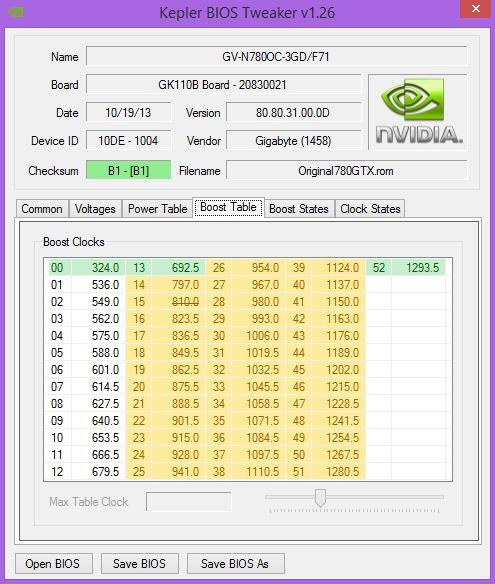Select boost clock cell 941.0
The width and height of the screenshot is (495, 584).
[178, 472]
